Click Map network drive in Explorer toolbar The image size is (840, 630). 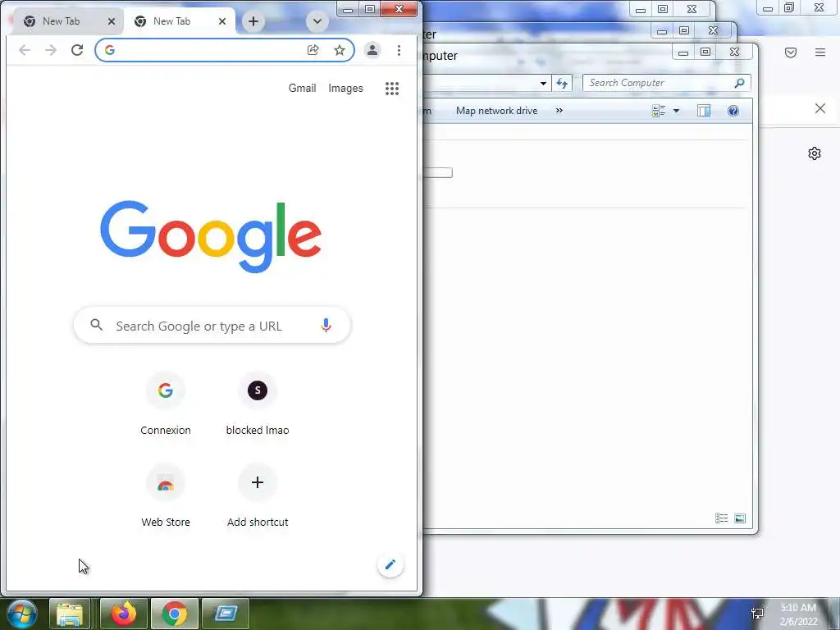tap(496, 111)
